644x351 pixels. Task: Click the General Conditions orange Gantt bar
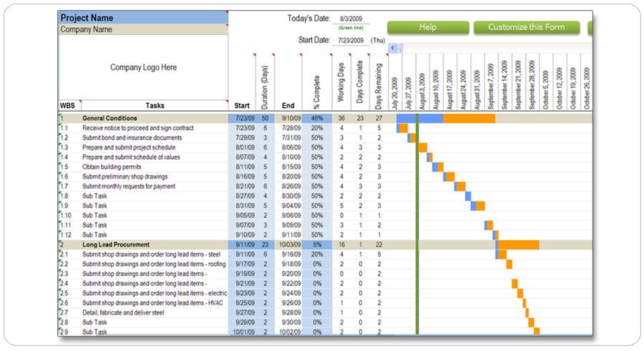(469, 118)
